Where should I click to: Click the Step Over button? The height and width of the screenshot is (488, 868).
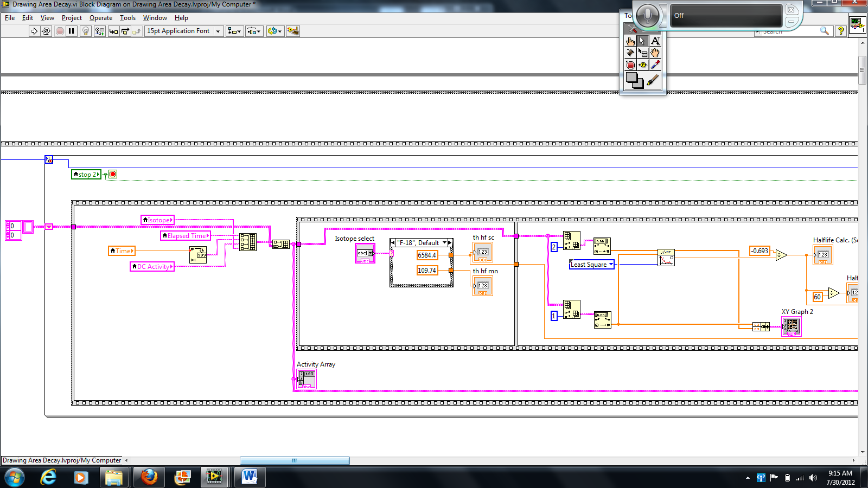125,31
